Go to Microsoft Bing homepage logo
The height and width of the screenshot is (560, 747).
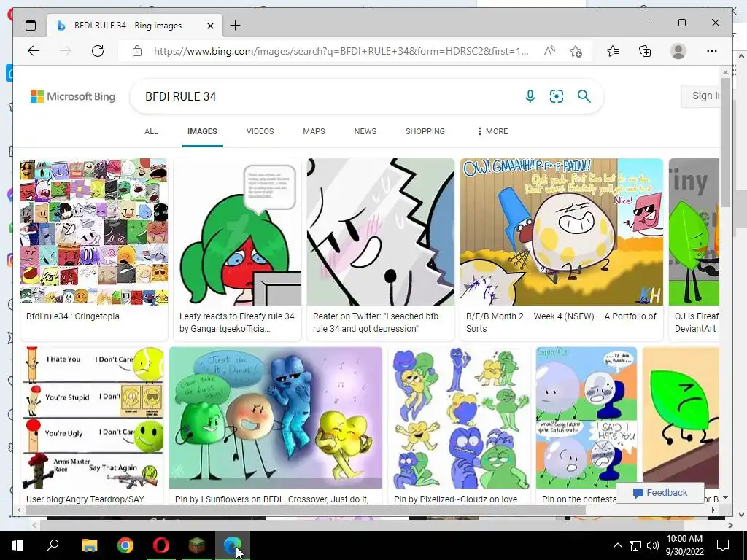(73, 96)
